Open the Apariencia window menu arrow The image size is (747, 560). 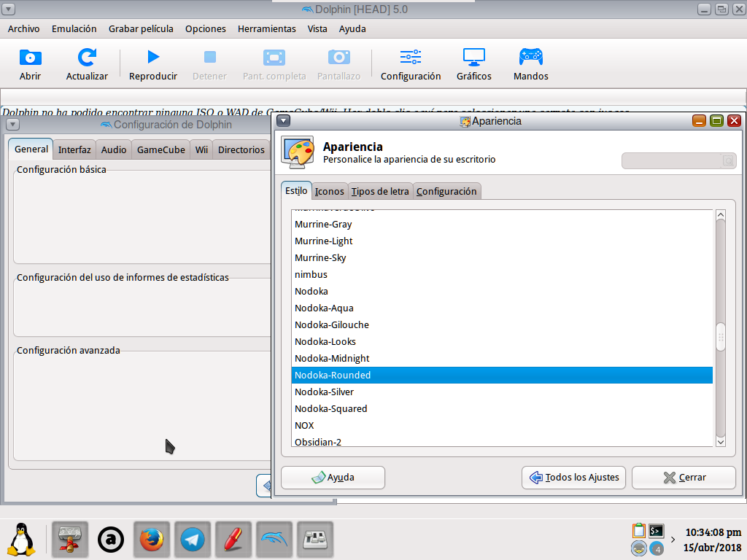click(x=284, y=120)
